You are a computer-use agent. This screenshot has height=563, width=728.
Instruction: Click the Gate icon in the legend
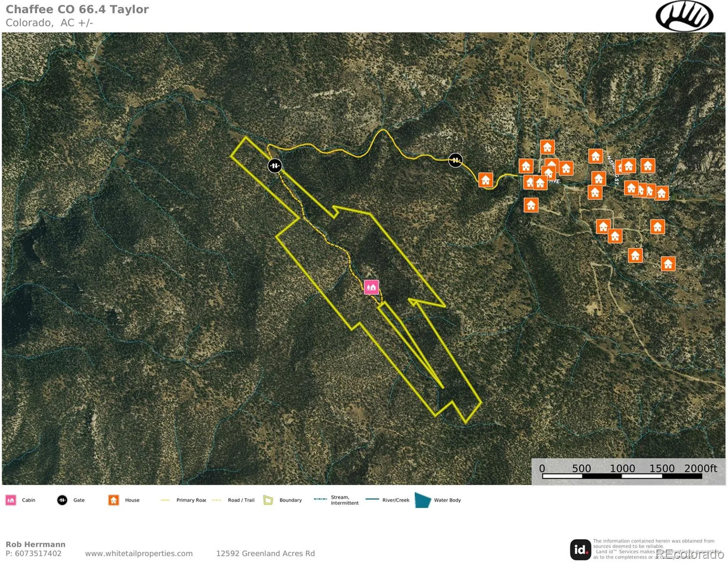(x=62, y=500)
